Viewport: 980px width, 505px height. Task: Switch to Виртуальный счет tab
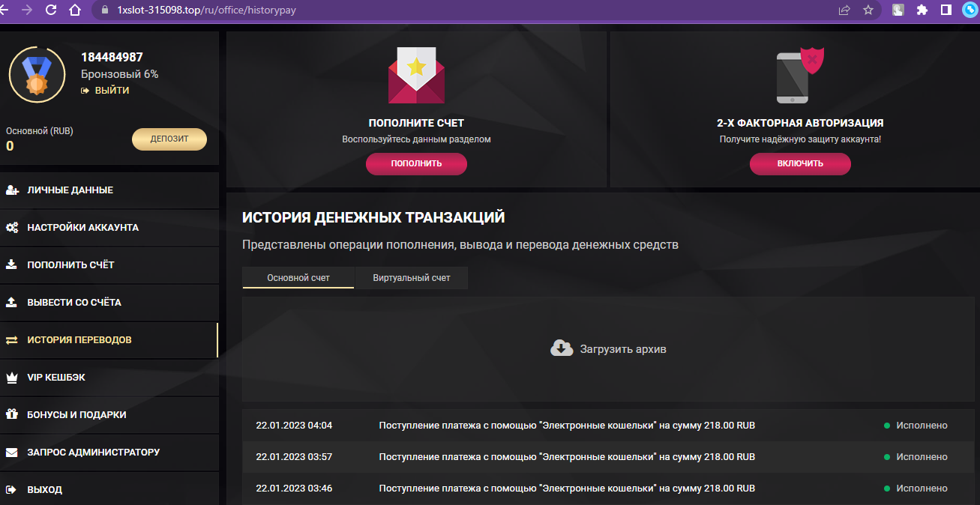412,277
